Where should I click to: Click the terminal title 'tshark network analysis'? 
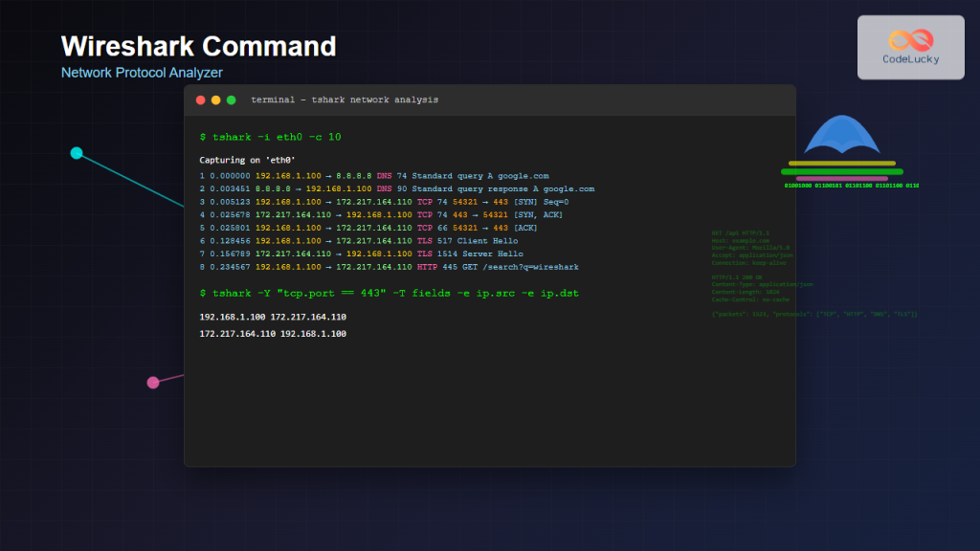[345, 100]
